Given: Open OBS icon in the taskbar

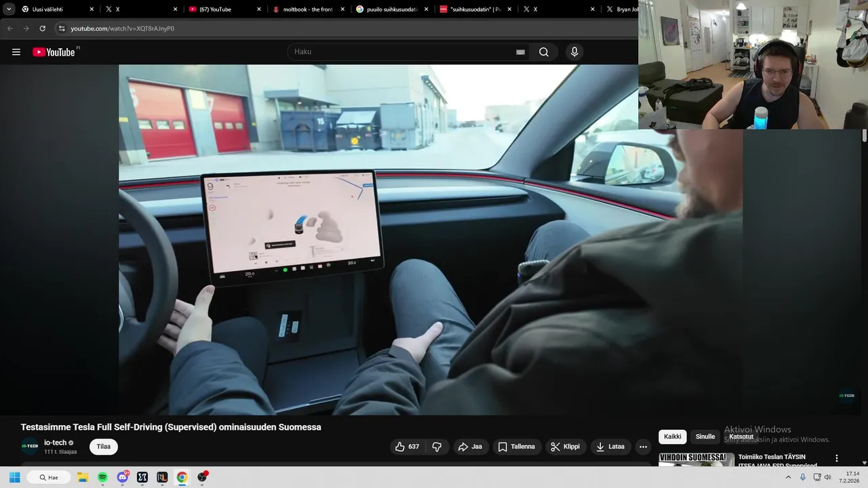Looking at the screenshot, I should [202, 477].
